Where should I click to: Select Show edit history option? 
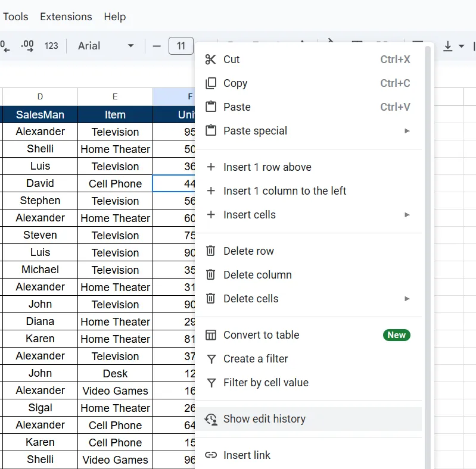(x=308, y=419)
